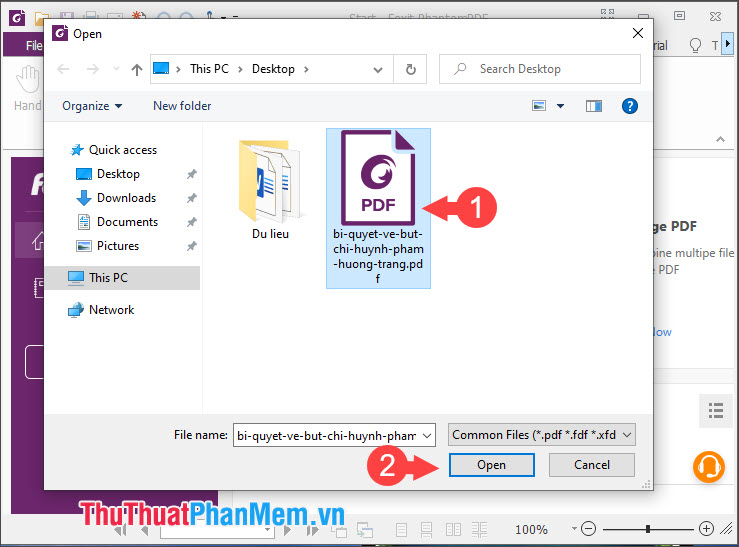Screen dimensions: 739x547
Task: Click Desktop in address breadcrumb
Action: [x=273, y=69]
